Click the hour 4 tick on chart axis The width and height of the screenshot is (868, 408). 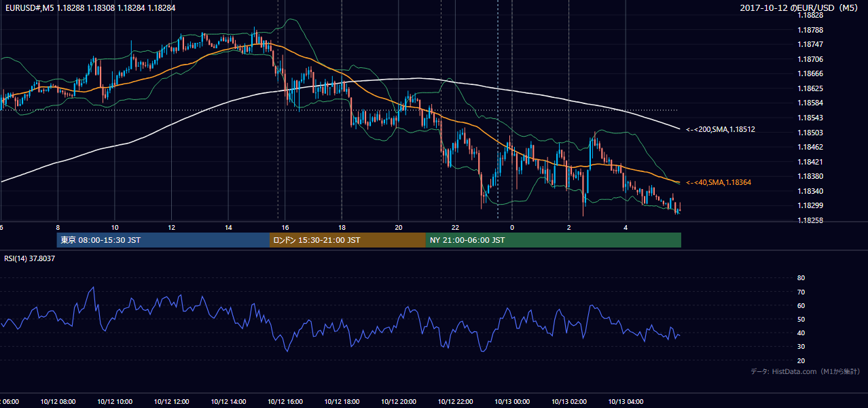point(626,227)
